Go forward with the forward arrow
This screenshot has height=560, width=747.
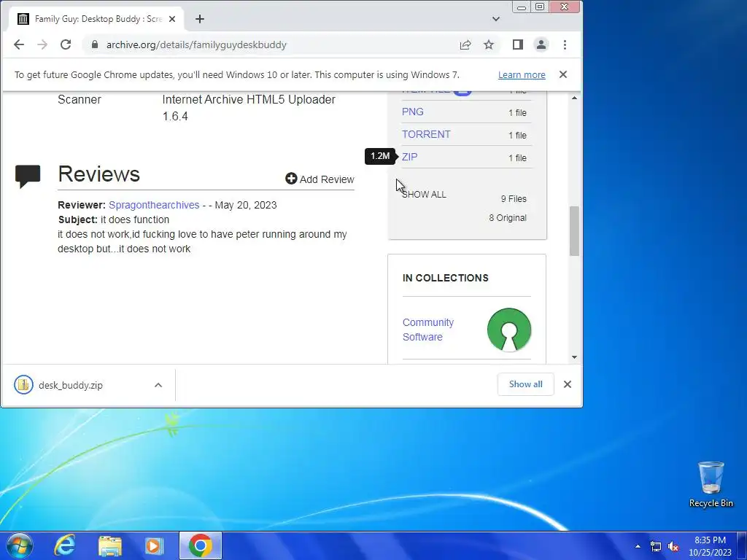tap(42, 44)
